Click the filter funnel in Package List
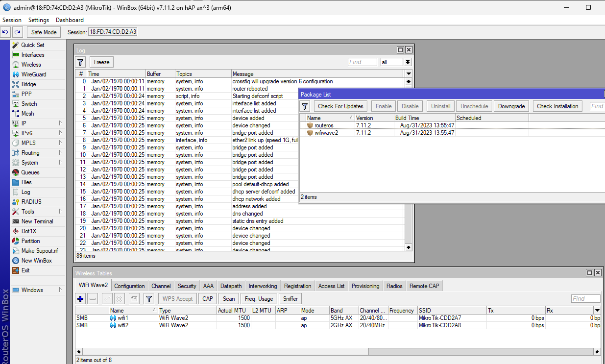The width and height of the screenshot is (605, 364). tap(304, 106)
